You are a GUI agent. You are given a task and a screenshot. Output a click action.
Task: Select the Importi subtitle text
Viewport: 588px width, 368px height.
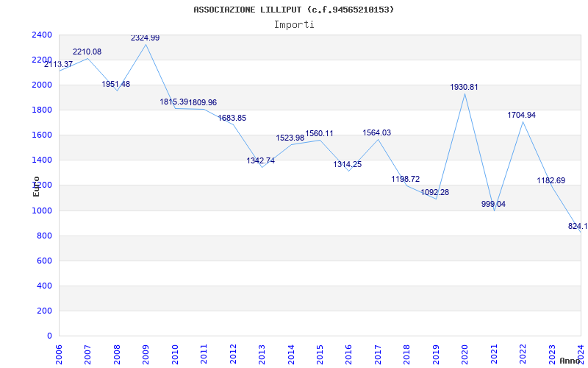click(x=294, y=25)
